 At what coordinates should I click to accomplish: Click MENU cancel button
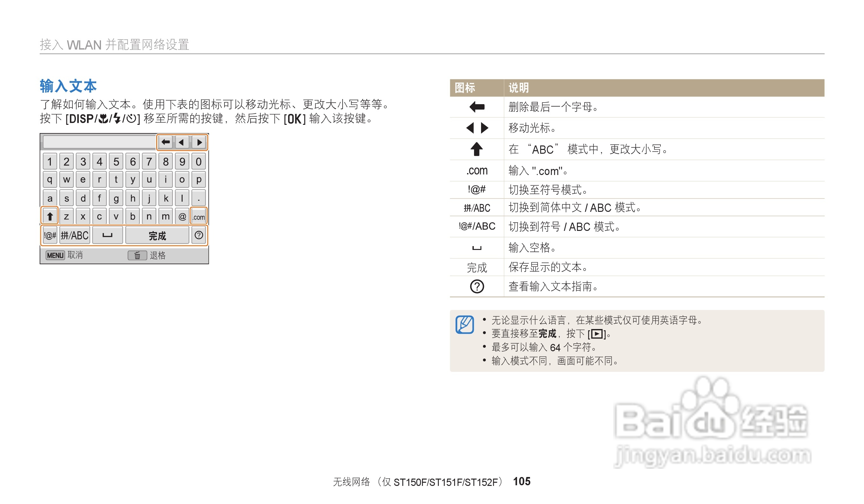[55, 255]
